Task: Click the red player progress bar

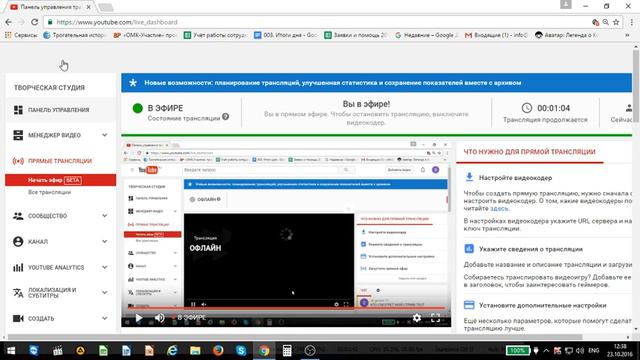Action: [x=286, y=308]
